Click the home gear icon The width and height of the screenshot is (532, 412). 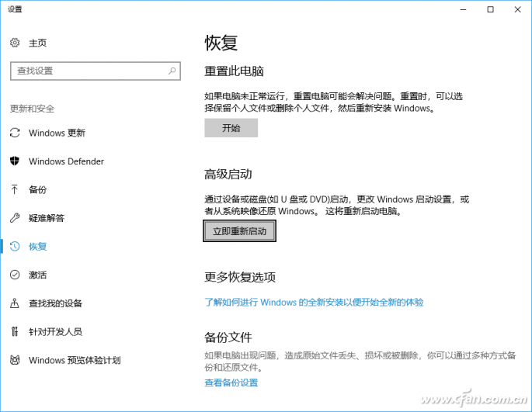(15, 43)
